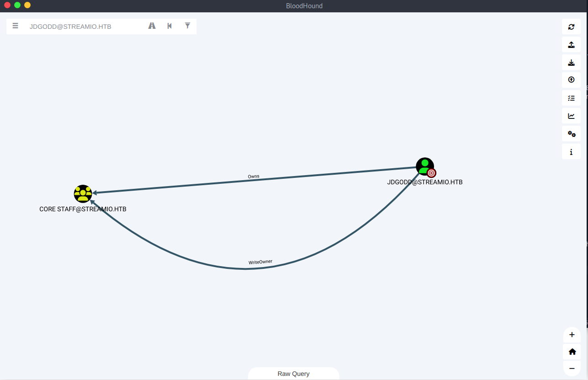This screenshot has width=588, height=380.
Task: Open settings with the gears icon
Action: click(x=571, y=134)
